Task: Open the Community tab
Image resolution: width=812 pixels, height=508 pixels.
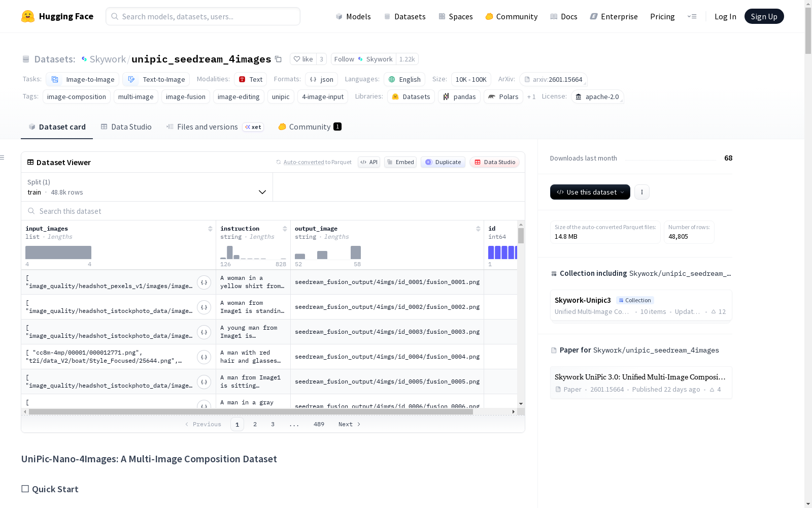Action: click(310, 127)
